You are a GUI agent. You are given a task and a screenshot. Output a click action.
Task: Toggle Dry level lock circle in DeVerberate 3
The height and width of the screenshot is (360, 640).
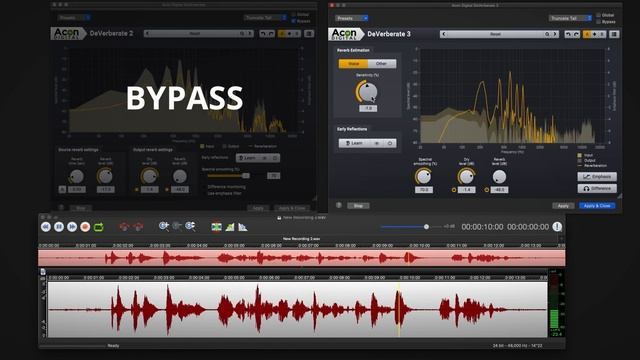pos(454,190)
